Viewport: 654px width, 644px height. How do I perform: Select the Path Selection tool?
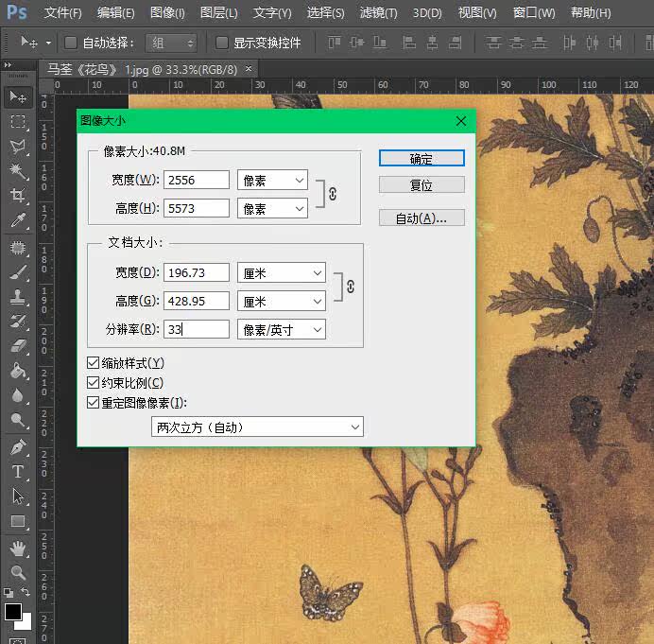[x=18, y=496]
